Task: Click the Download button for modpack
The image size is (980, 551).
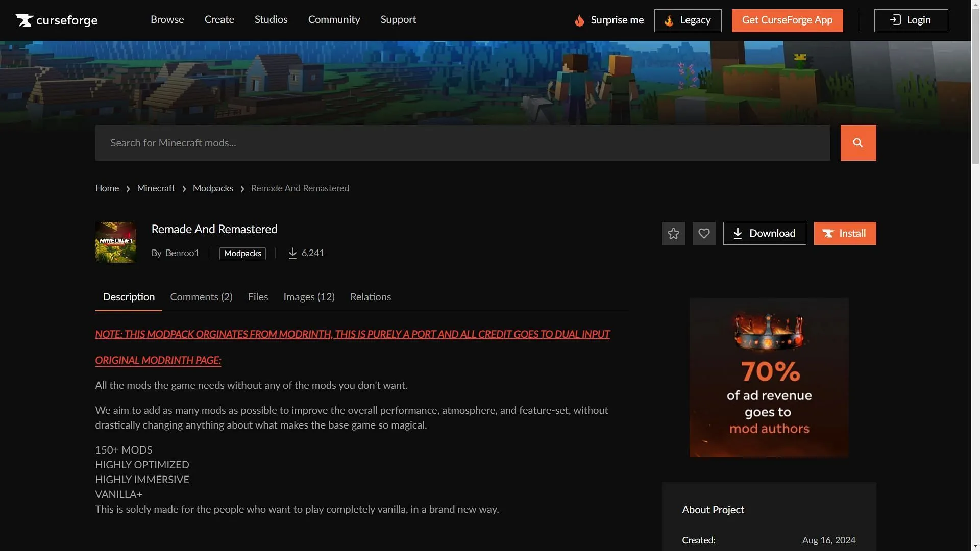Action: pyautogui.click(x=765, y=234)
